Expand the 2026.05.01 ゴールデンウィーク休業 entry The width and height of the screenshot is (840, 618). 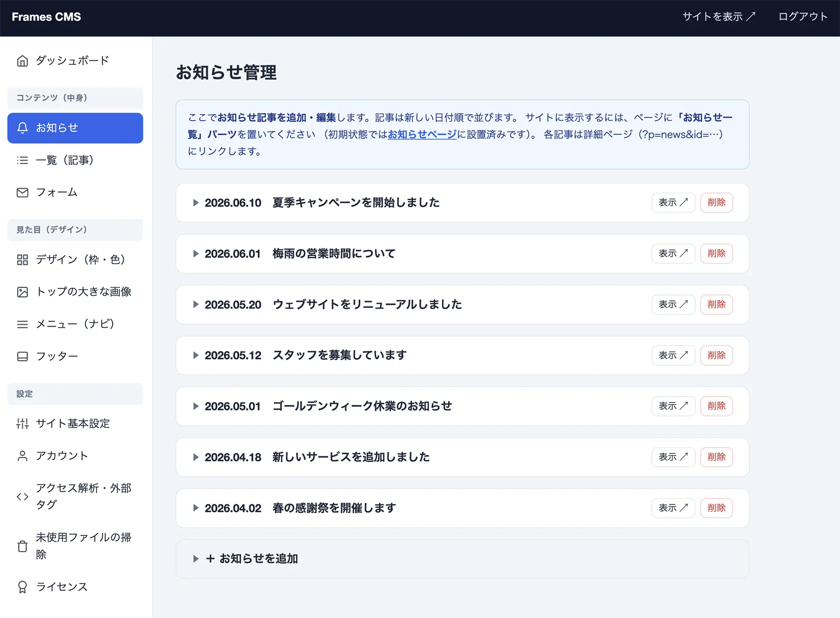point(196,406)
